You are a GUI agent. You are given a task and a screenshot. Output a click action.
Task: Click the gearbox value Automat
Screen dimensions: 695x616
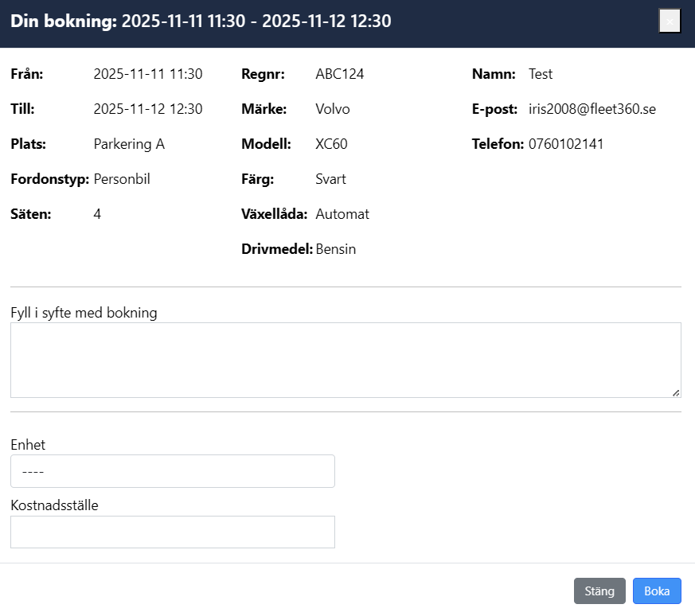coord(342,213)
